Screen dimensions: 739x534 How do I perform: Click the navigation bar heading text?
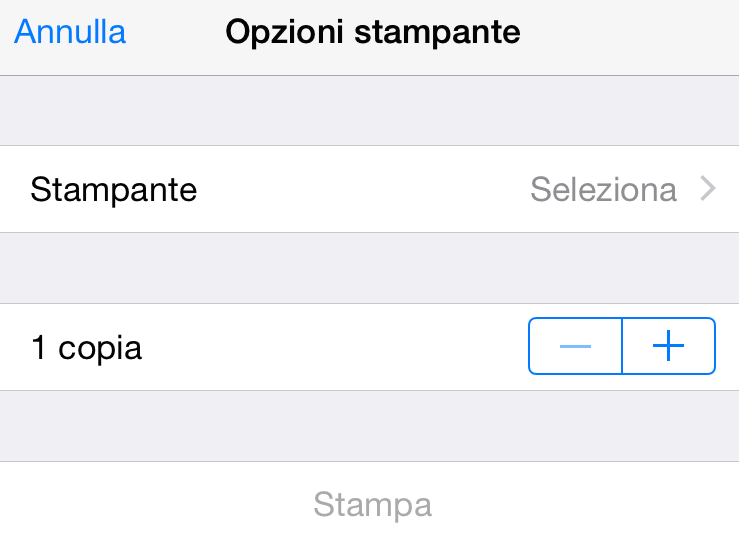point(372,32)
